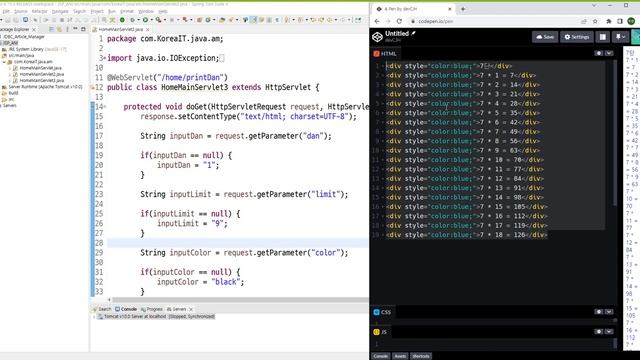
Task: Click the HTML editor vertical scrollbar
Action: click(615, 133)
